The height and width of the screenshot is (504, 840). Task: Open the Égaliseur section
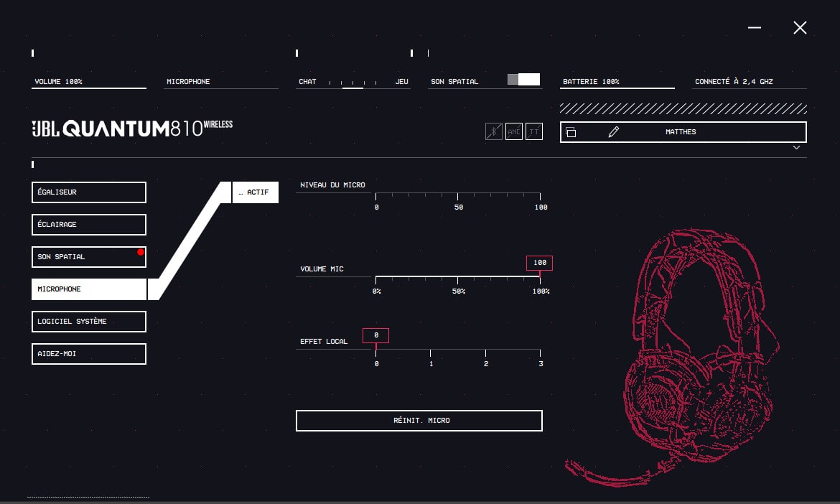89,192
